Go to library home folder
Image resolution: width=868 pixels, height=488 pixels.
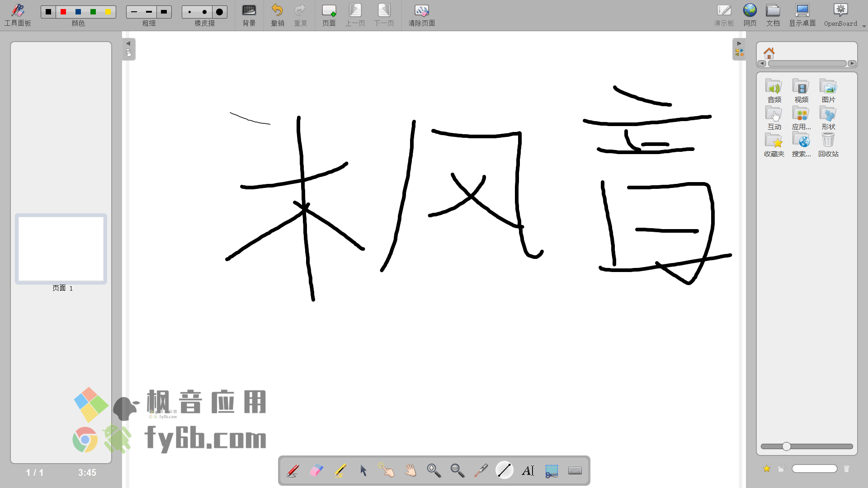(769, 53)
